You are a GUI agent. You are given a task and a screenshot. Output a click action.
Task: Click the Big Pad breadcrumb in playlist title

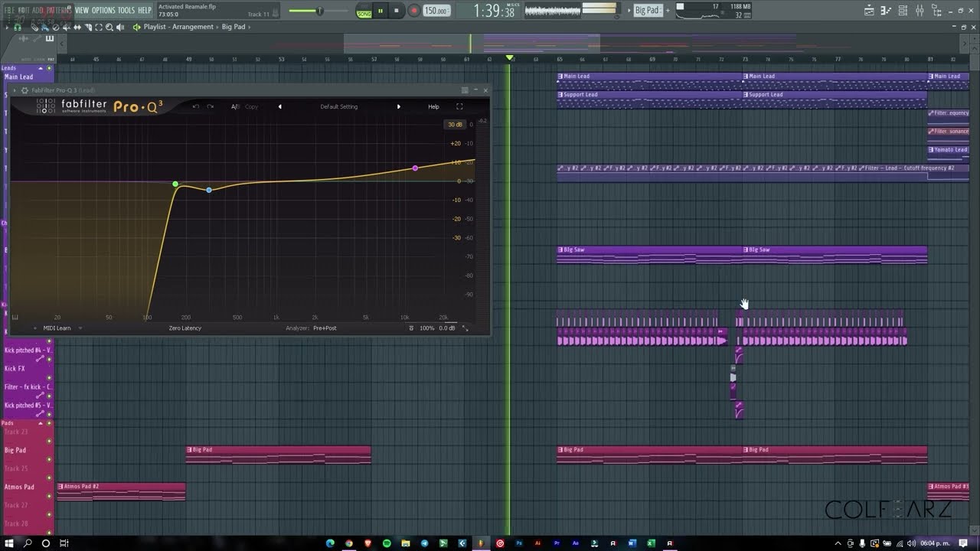(234, 27)
